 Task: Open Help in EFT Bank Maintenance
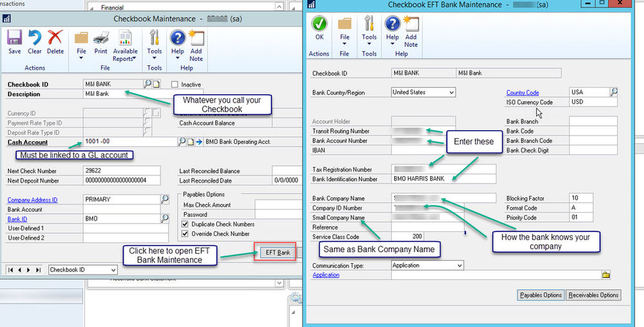(392, 31)
